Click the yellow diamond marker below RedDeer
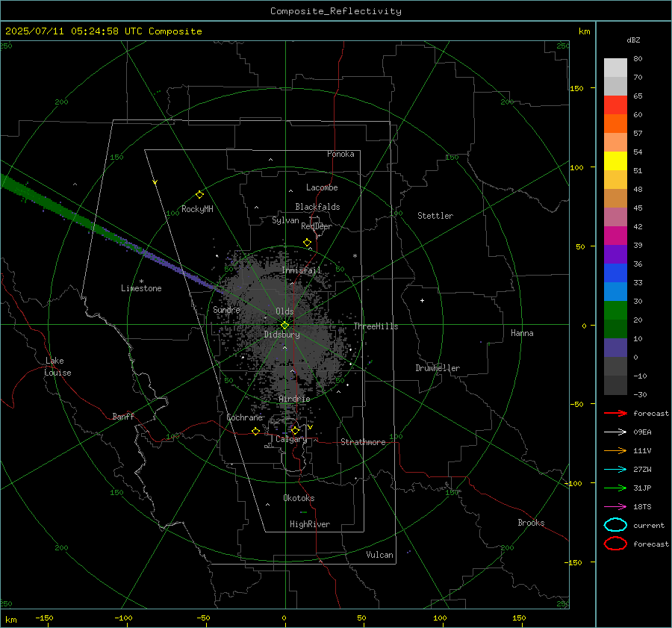This screenshot has height=628, width=672. pyautogui.click(x=307, y=243)
